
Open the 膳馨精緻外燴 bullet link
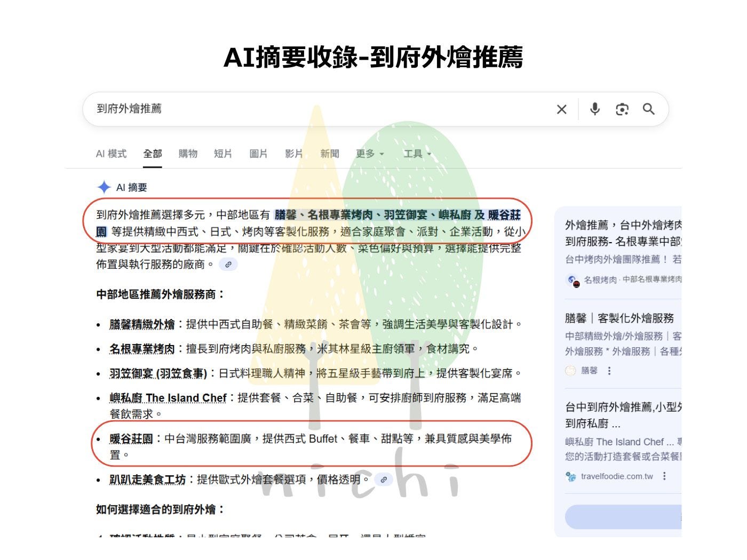tap(142, 325)
